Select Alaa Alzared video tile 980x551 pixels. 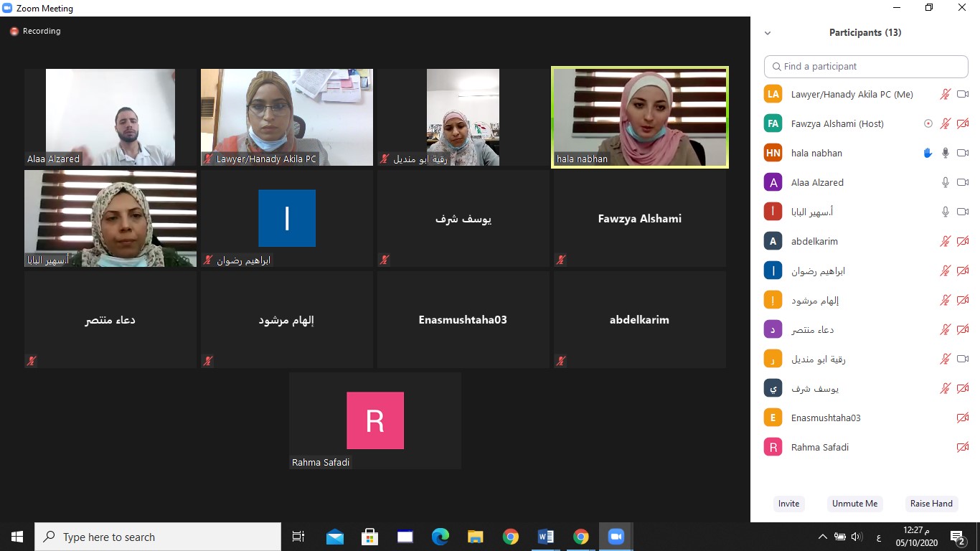point(110,118)
